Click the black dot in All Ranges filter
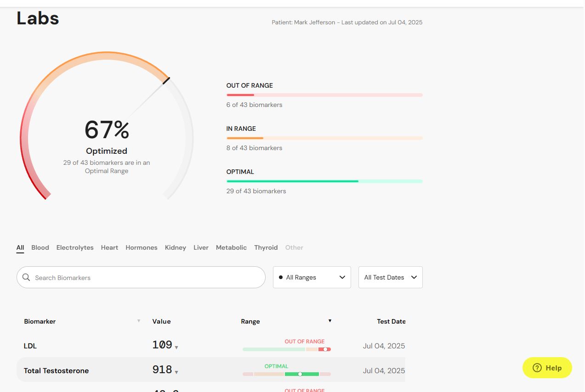585x392 pixels. point(281,277)
